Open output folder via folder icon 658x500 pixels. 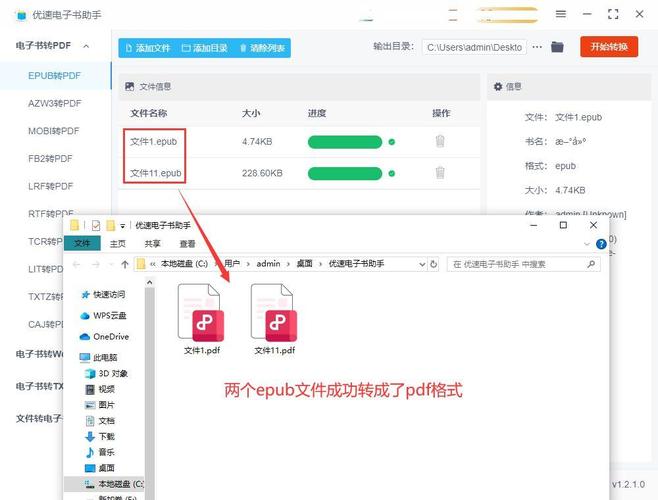557,47
